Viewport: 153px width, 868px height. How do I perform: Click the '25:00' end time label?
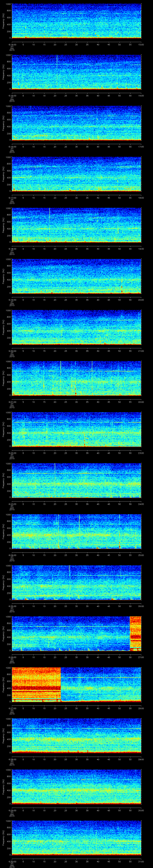pyautogui.click(x=141, y=555)
